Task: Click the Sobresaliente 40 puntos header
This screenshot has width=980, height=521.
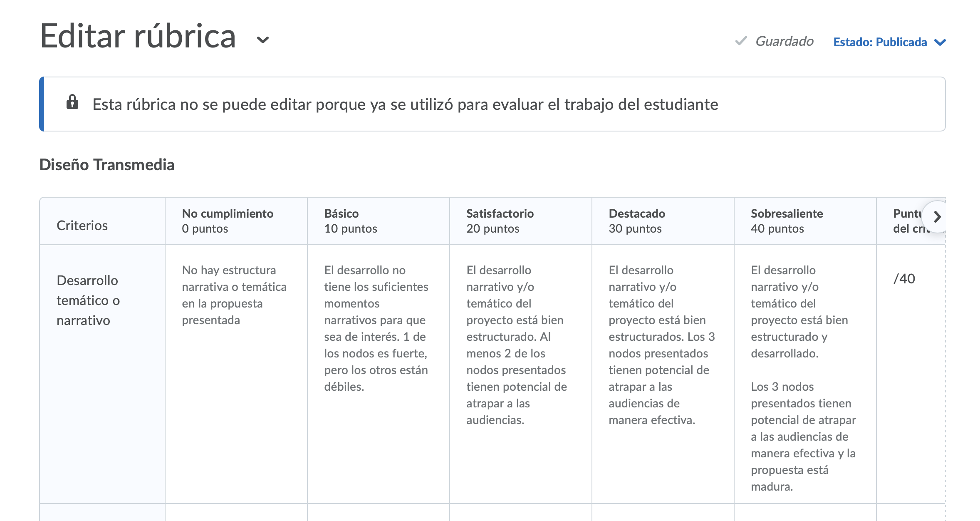Action: click(x=786, y=221)
